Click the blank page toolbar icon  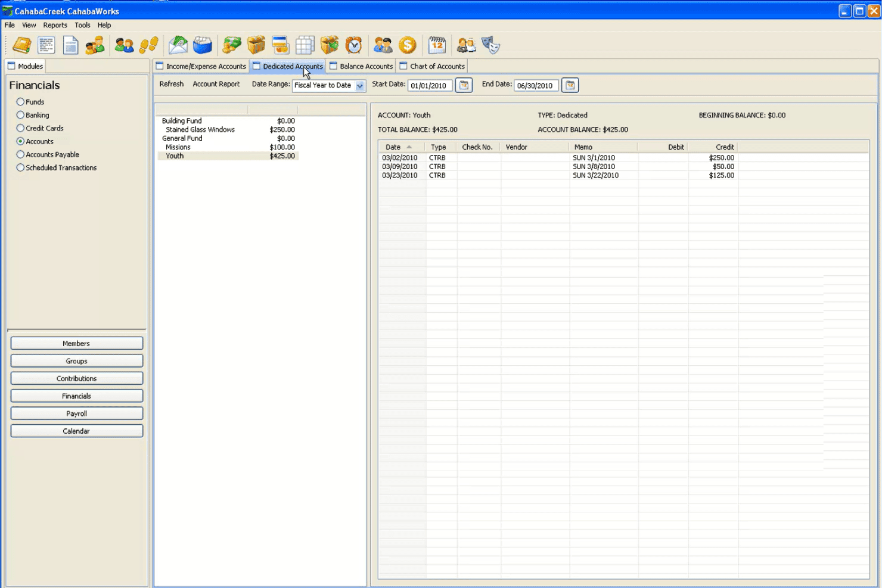tap(70, 45)
